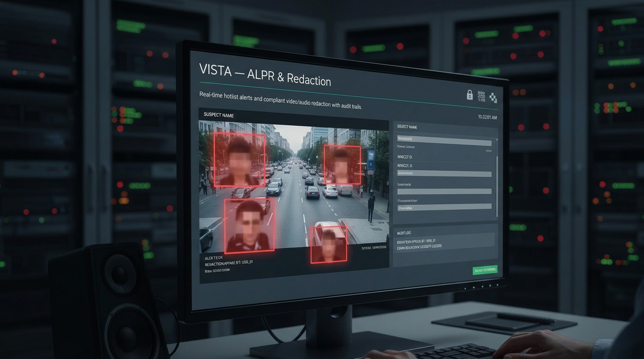Open the bottom dropdown above the Audit Log
644x359 pixels.
pos(444,206)
